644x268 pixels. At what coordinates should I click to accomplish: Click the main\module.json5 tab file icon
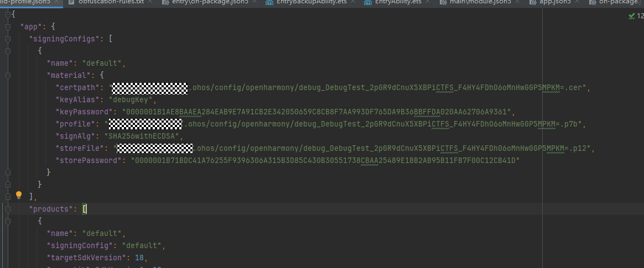(444, 2)
